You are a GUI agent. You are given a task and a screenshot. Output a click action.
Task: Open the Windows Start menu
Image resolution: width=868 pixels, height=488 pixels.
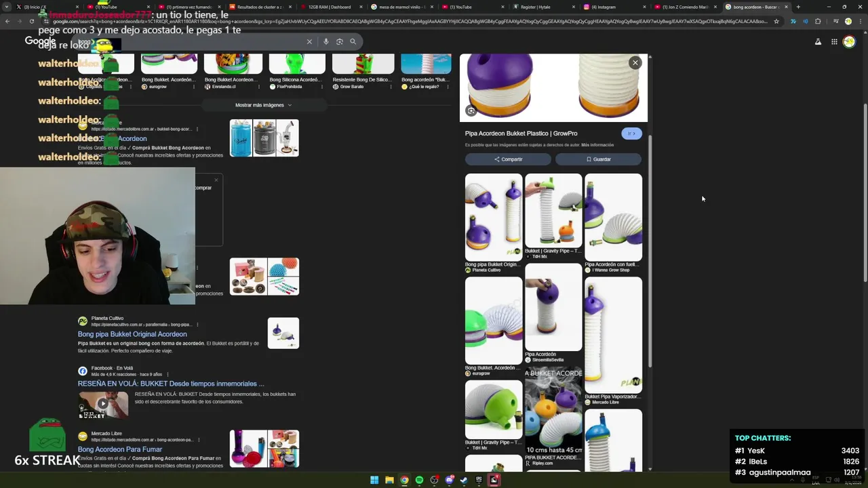pos(374,480)
